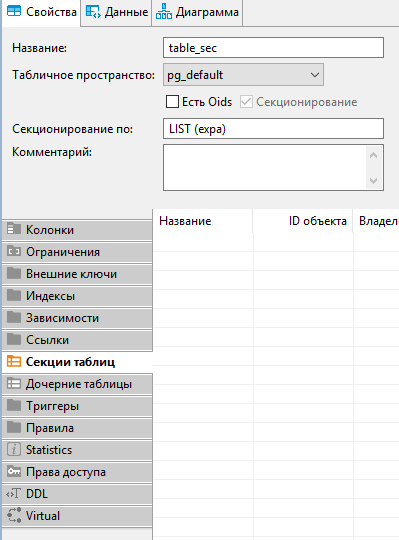
Task: Open the Правила section
Action: point(77,428)
